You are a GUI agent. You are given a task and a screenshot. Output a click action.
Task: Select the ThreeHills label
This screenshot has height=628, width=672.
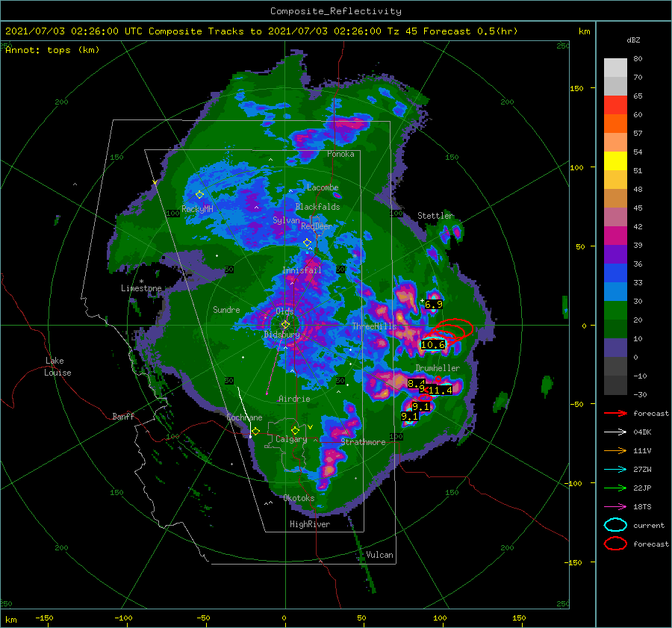coord(375,326)
